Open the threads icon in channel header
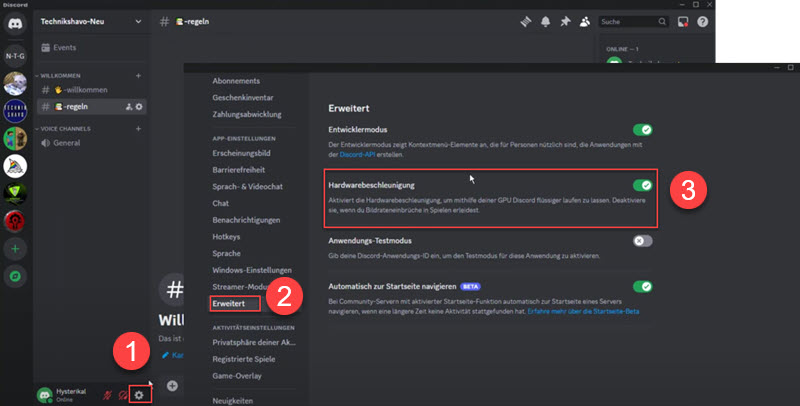Viewport: 800px width, 406px height. pyautogui.click(x=526, y=21)
